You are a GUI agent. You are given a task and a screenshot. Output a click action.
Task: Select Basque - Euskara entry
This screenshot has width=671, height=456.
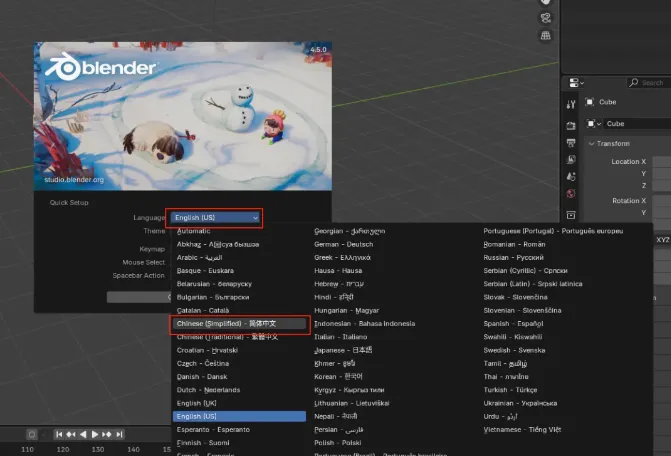239,271
